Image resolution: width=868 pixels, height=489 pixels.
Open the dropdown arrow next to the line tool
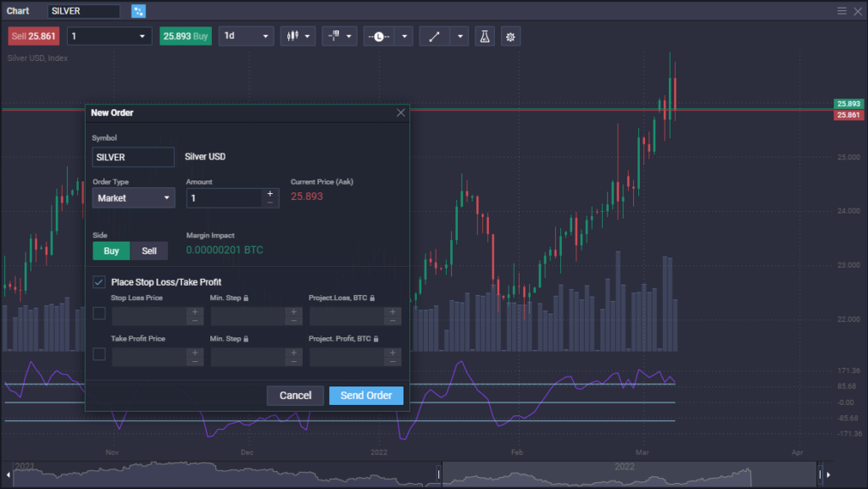point(460,36)
